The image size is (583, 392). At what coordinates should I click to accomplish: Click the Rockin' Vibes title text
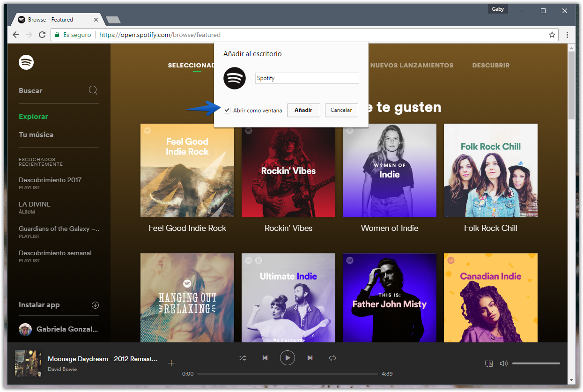pos(288,228)
